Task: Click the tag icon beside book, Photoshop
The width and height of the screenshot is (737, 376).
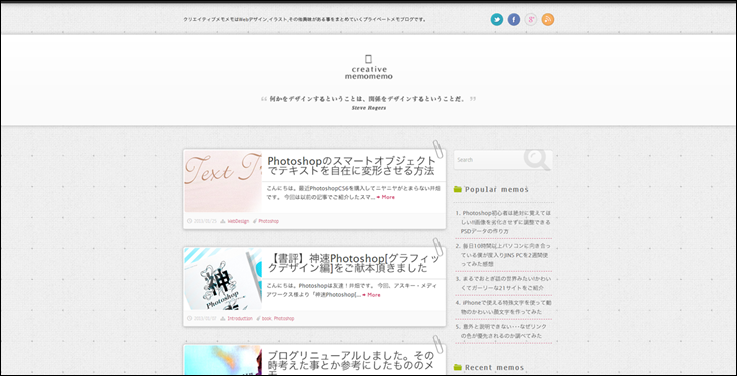Action: [x=258, y=318]
